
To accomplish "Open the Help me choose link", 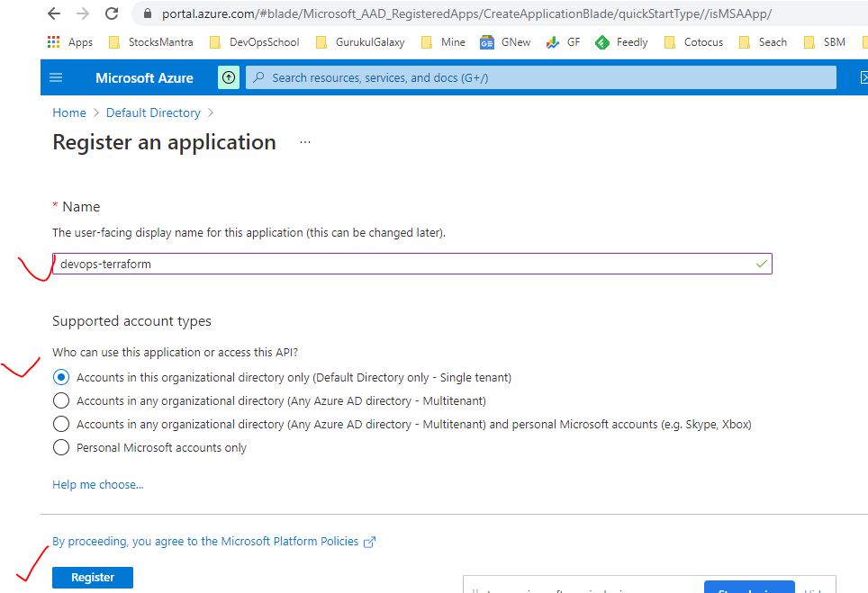I will [97, 485].
